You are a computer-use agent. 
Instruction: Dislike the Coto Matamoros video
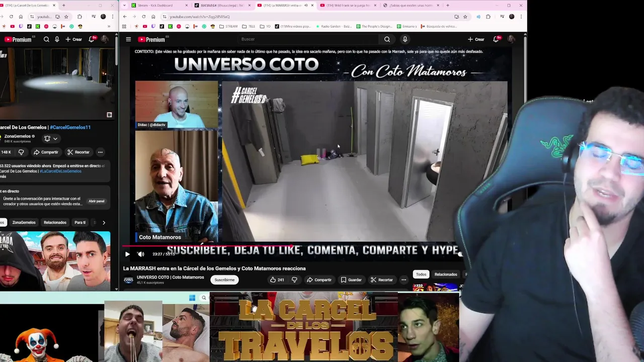click(294, 280)
